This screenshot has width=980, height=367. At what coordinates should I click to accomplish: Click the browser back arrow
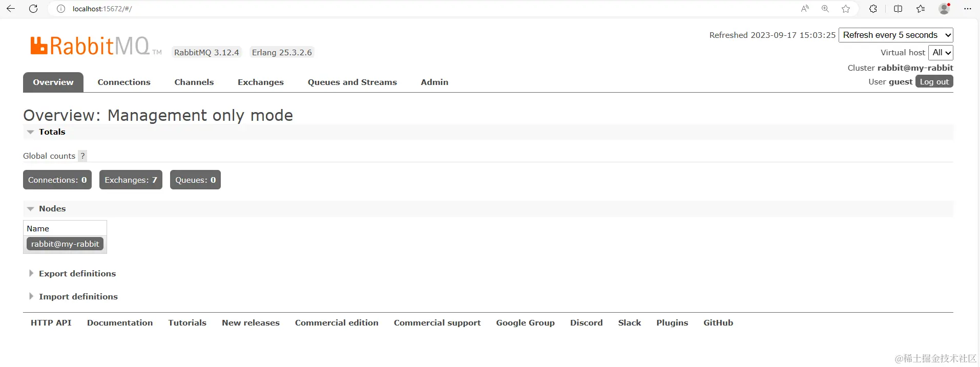pos(11,9)
